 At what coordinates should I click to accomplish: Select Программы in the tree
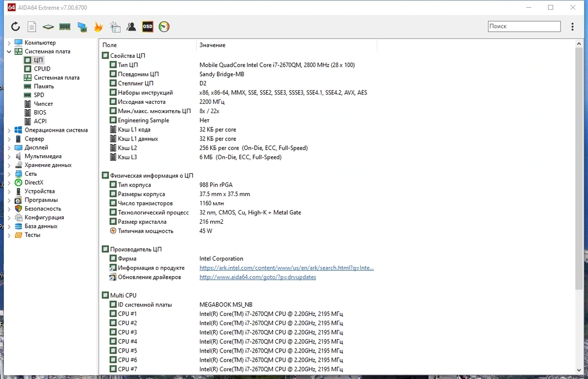tap(41, 200)
